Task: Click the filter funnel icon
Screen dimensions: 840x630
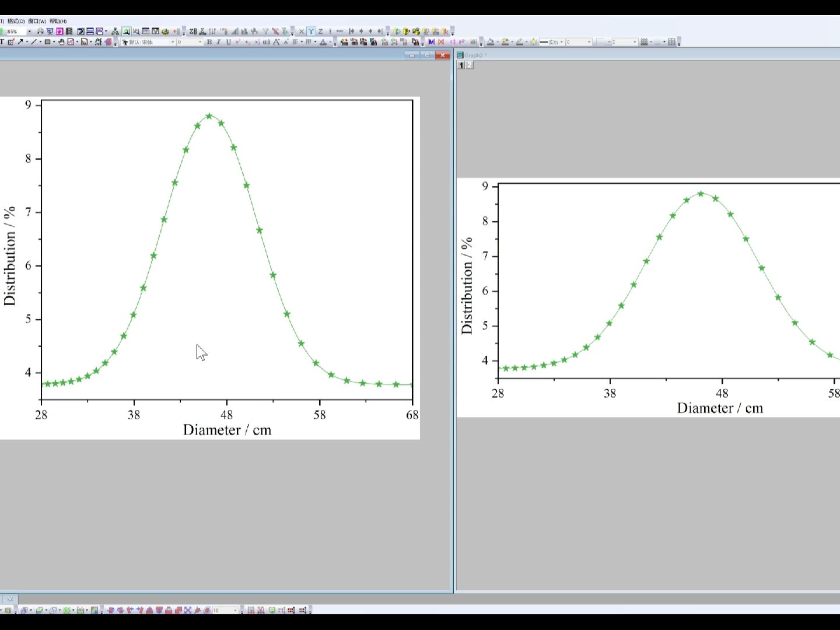Action: (x=265, y=31)
